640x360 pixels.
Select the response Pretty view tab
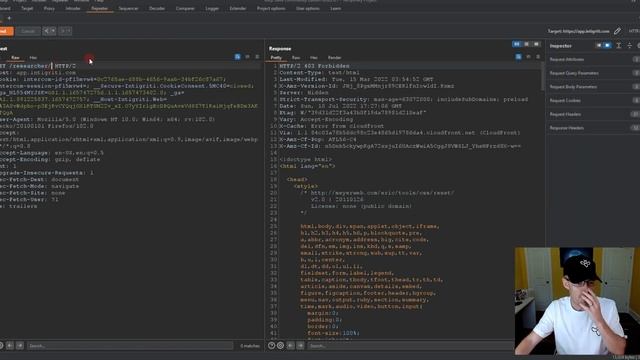pos(276,58)
